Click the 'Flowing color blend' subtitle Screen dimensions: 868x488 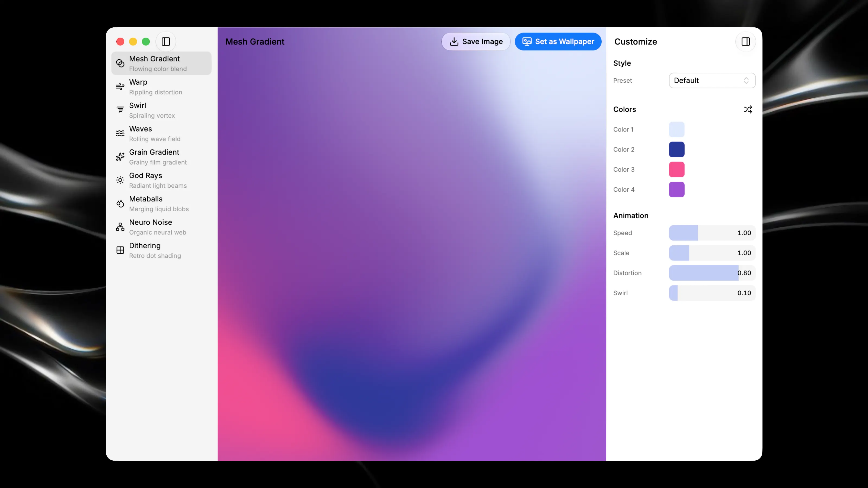tap(158, 69)
